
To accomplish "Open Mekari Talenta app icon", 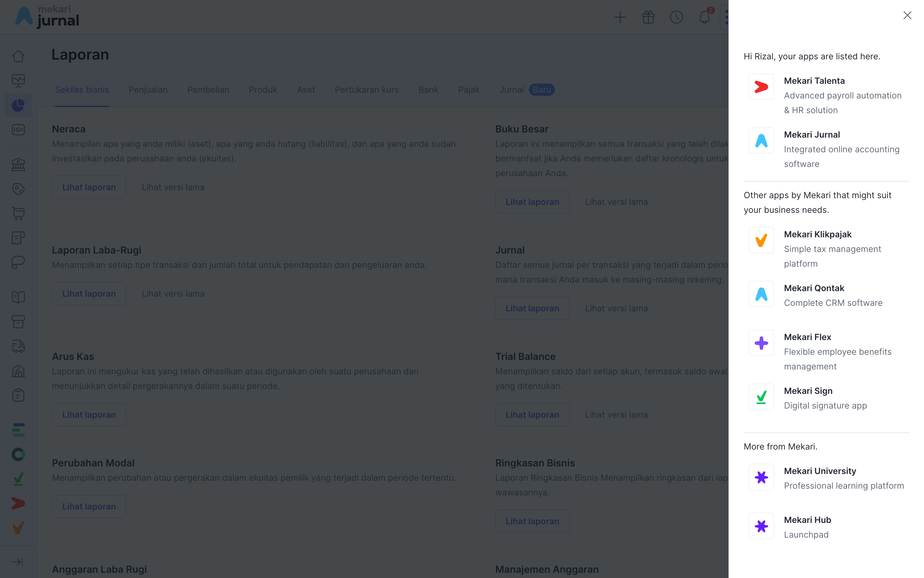I will tap(761, 87).
